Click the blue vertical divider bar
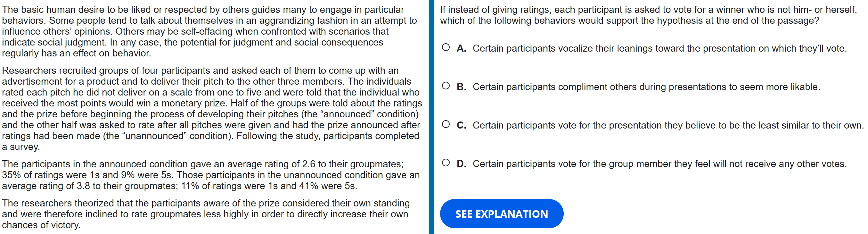This screenshot has width=868, height=234. pyautogui.click(x=431, y=117)
